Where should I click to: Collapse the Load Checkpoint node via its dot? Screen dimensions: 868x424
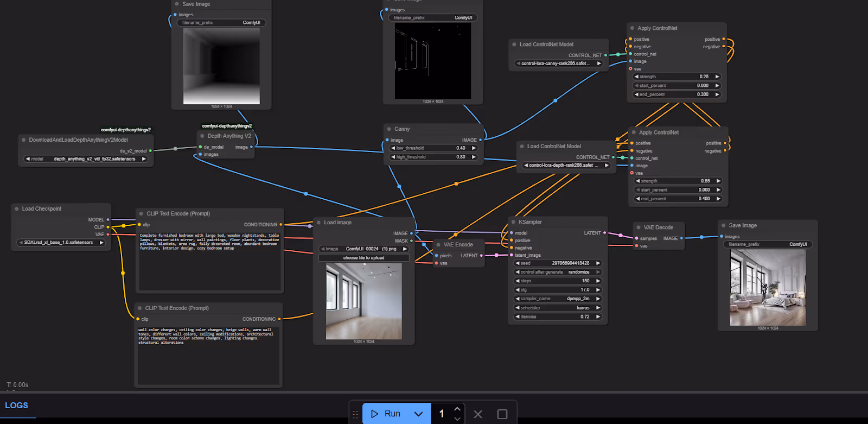tap(17, 208)
